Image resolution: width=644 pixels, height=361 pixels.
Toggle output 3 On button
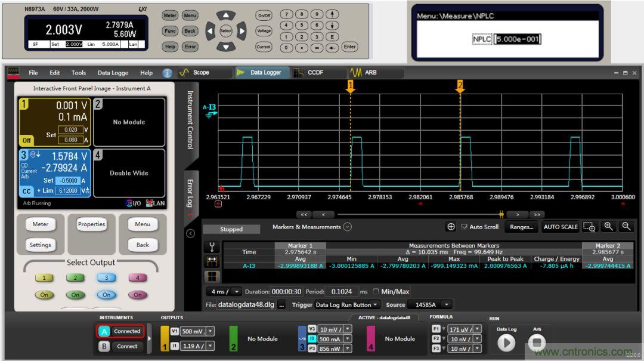click(106, 295)
